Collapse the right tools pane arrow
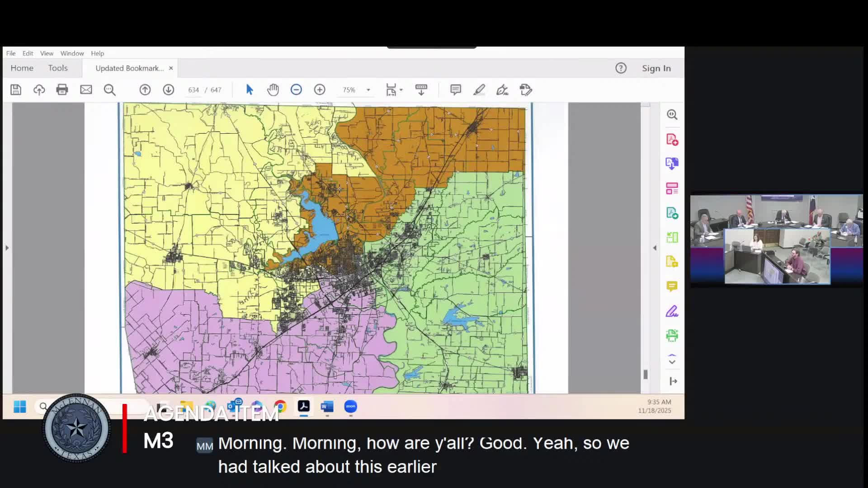This screenshot has width=868, height=488. click(x=655, y=248)
